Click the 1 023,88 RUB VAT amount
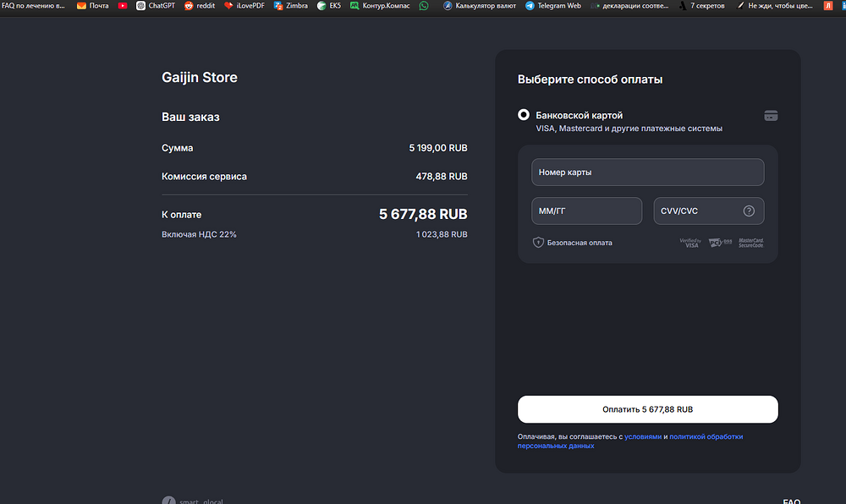This screenshot has height=504, width=846. click(x=442, y=234)
